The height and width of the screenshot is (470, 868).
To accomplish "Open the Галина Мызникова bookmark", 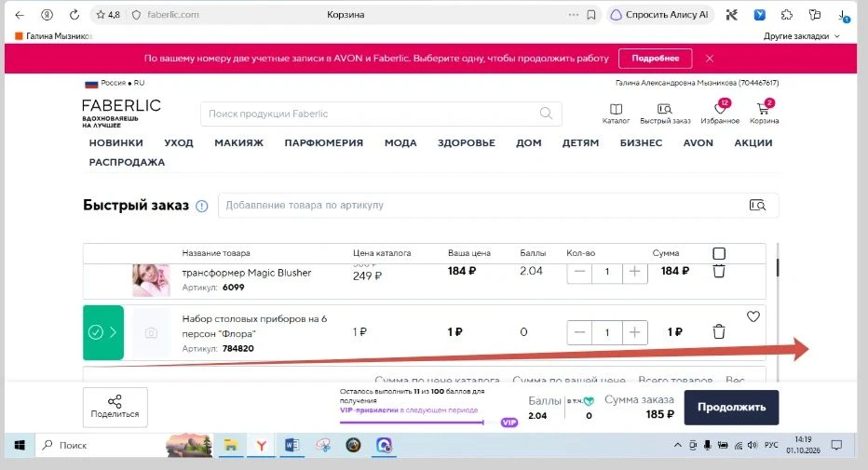I will click(53, 36).
